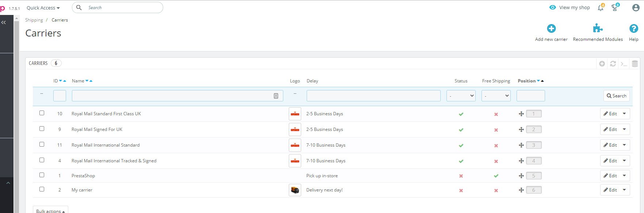Expand Bulk actions menu
644x213 pixels.
[50, 210]
